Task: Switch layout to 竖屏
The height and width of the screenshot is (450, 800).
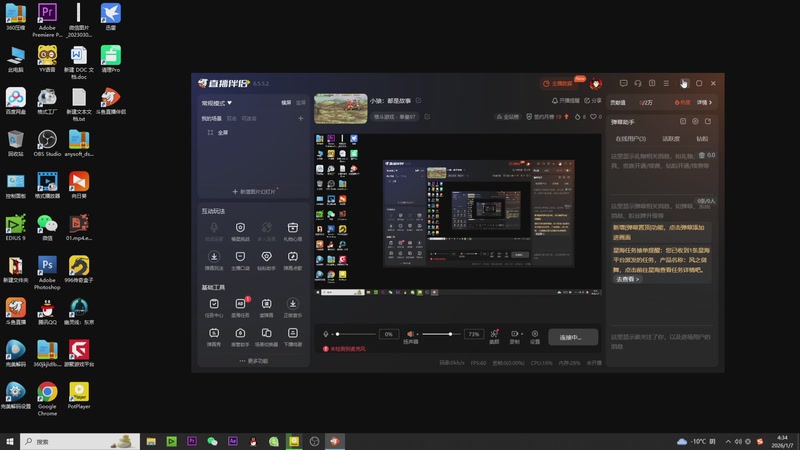Action: point(301,103)
